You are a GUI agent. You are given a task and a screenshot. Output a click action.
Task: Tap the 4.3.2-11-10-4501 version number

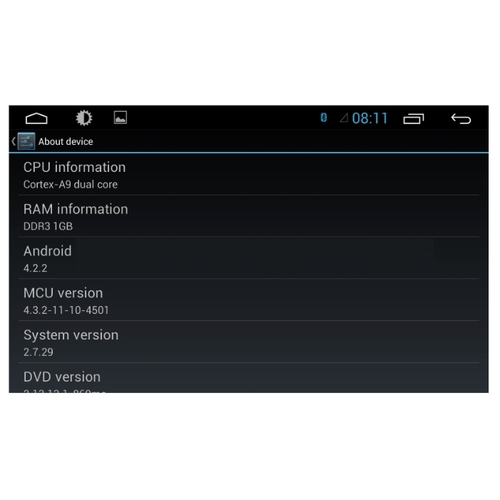[66, 310]
